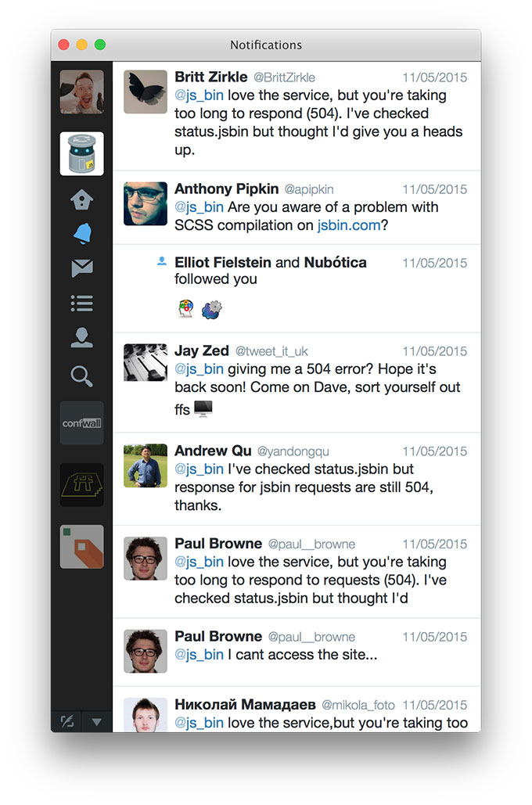This screenshot has width=532, height=805.
Task: Open the Search magnifier icon
Action: coord(81,376)
